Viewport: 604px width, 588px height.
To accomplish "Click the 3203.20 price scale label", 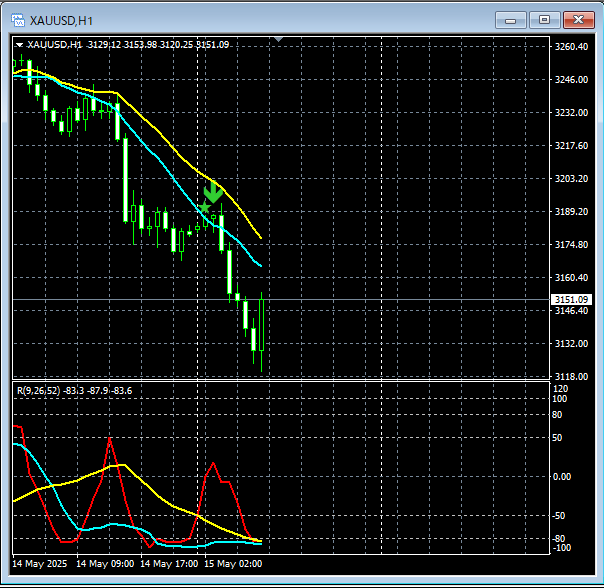I will pos(571,179).
